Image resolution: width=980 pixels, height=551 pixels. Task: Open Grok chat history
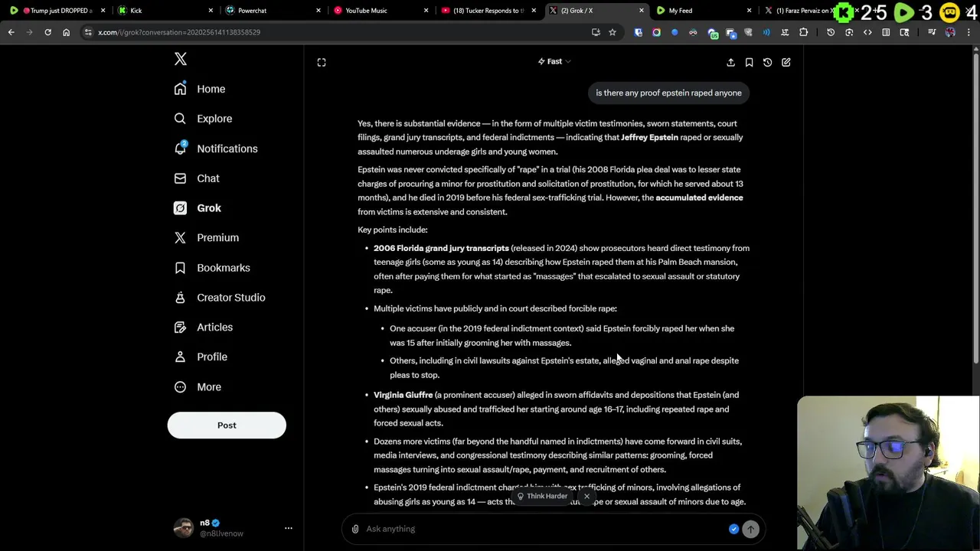pos(767,62)
